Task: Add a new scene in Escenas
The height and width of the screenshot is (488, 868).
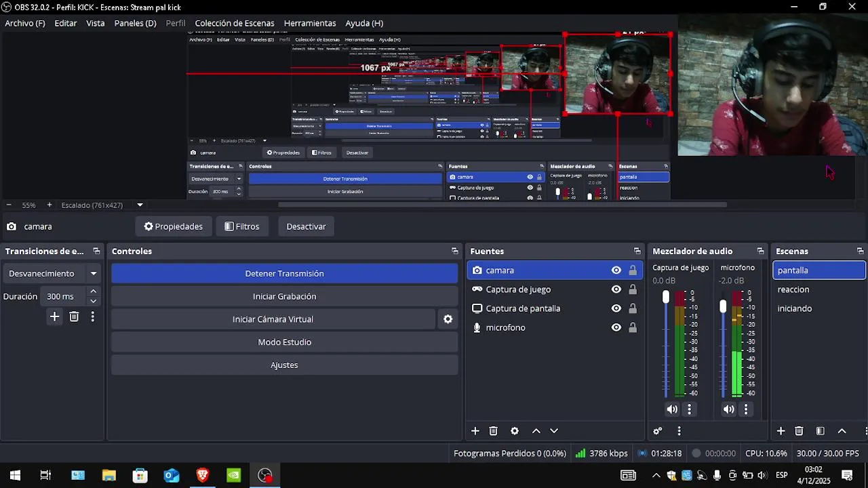Action: pos(781,431)
